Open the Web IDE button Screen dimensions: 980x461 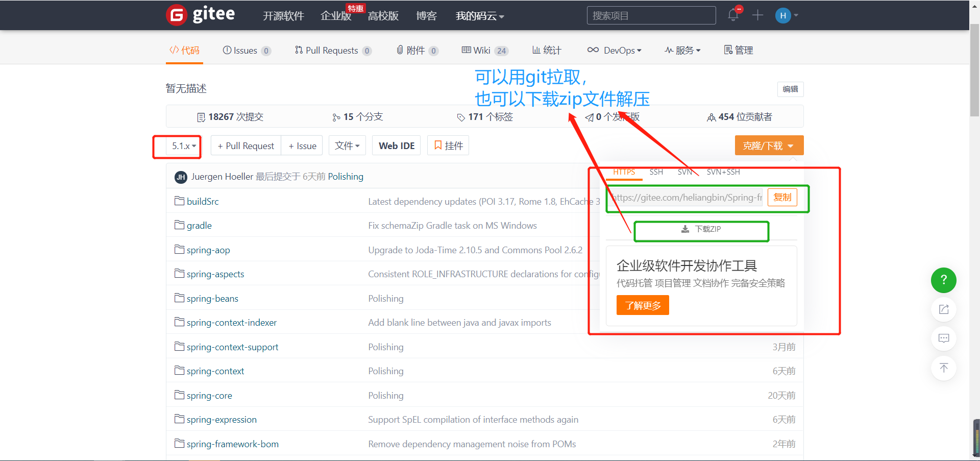397,146
